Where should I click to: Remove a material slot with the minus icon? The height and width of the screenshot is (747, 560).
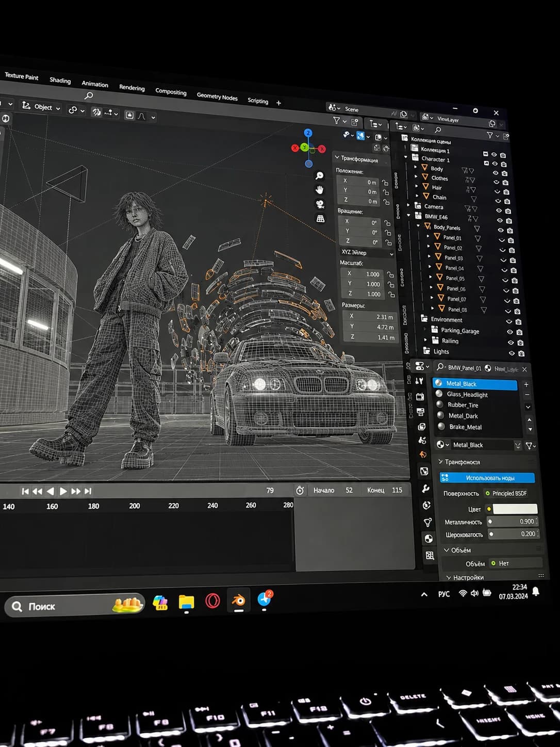point(527,395)
